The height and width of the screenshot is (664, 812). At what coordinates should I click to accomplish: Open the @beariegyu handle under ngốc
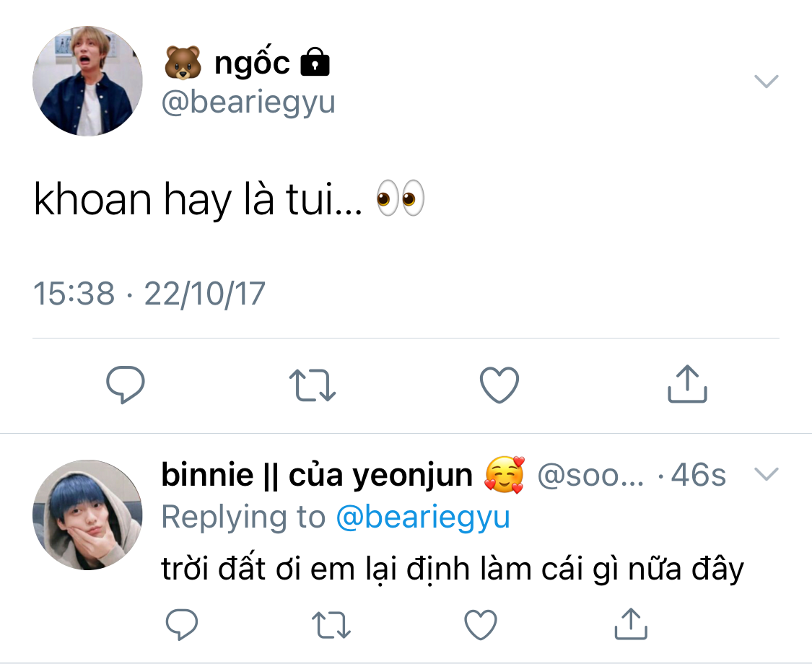tap(248, 102)
